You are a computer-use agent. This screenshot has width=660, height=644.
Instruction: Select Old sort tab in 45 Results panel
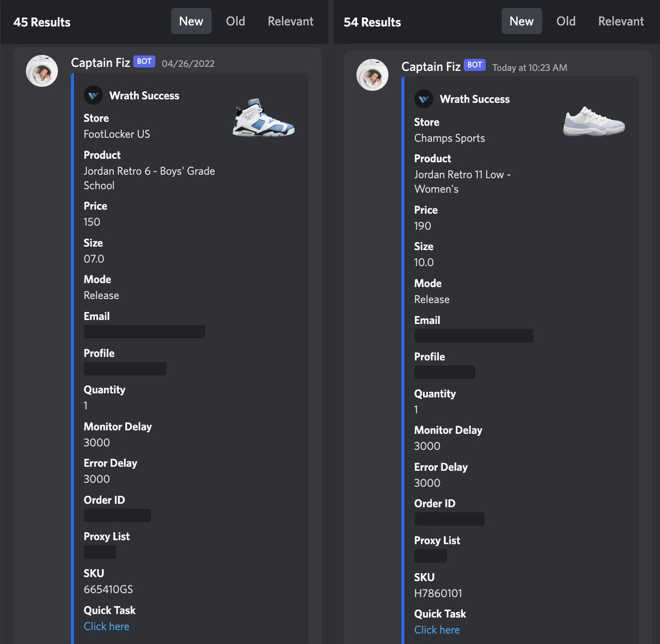[235, 21]
